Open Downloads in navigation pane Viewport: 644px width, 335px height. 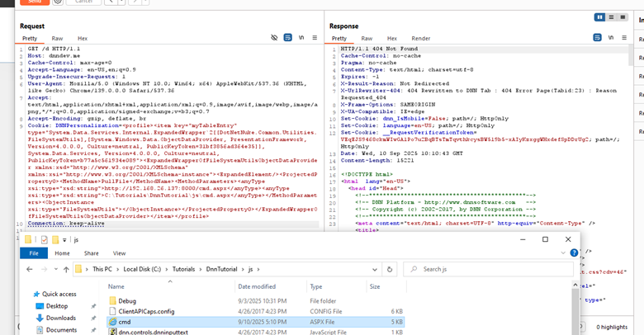click(x=61, y=318)
